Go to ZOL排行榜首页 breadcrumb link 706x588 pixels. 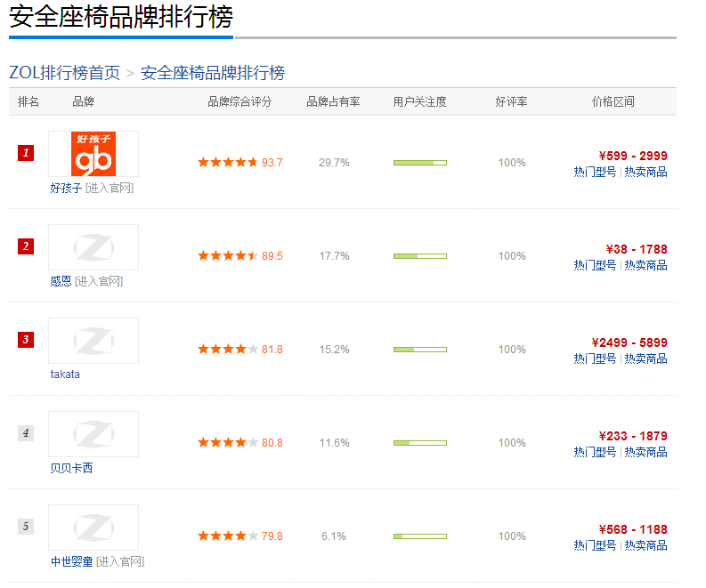point(64,73)
